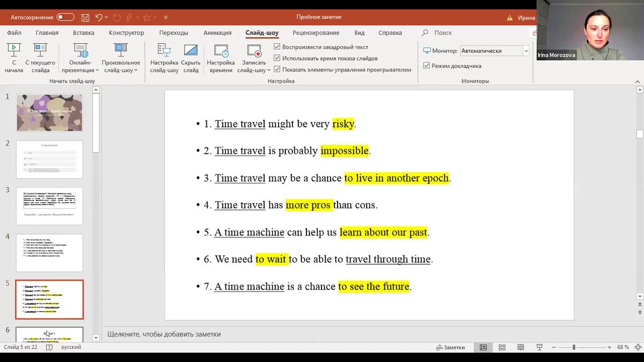Click the 68 % zoom level
This screenshot has height=362, width=644.
coord(623,347)
